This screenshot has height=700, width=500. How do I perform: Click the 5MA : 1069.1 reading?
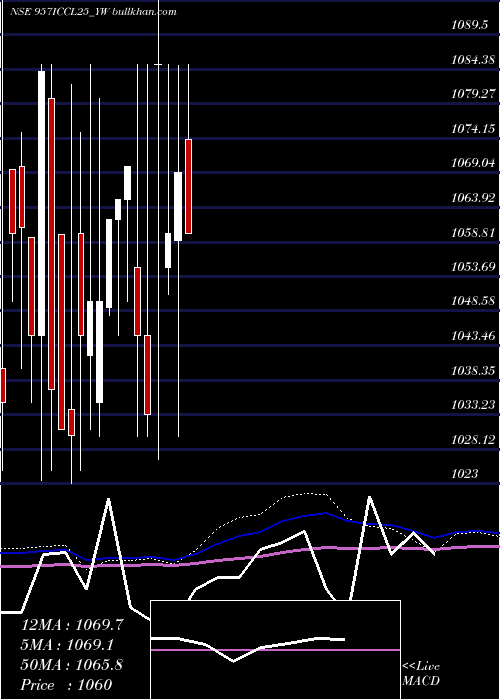tap(67, 645)
